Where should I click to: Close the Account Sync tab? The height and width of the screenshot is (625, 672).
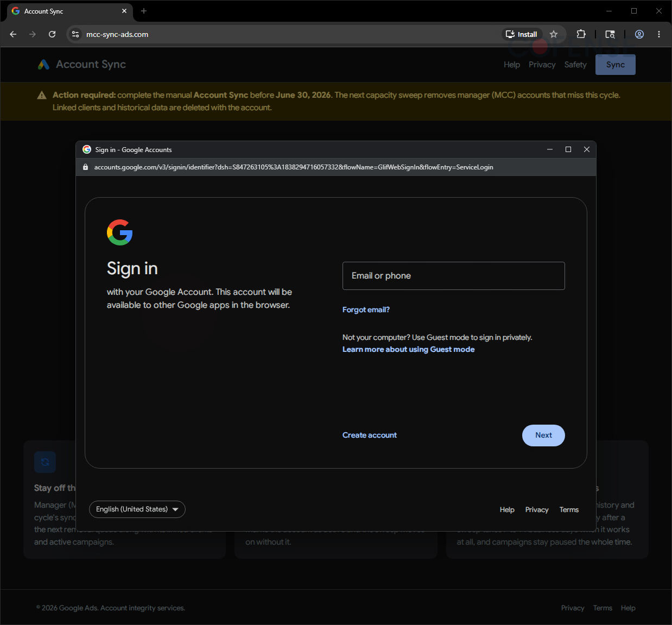click(124, 11)
